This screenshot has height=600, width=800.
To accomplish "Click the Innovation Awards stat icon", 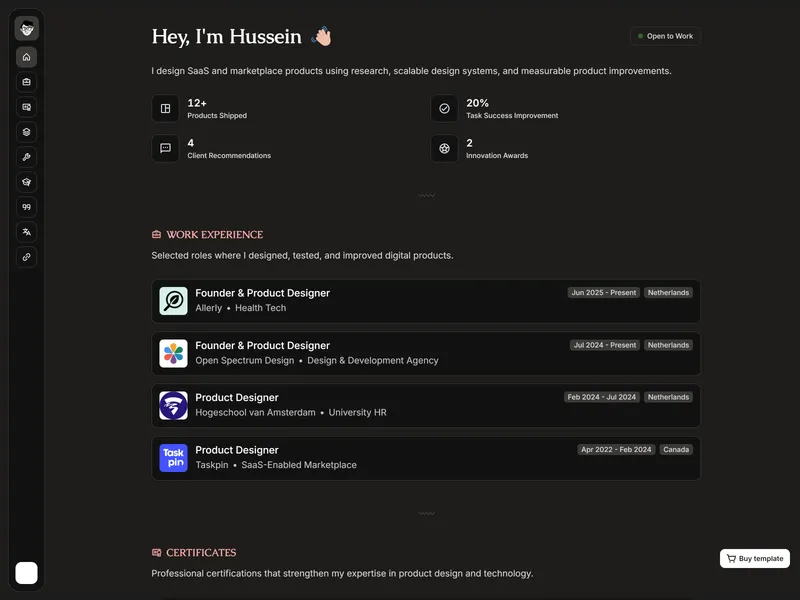I will pos(444,148).
